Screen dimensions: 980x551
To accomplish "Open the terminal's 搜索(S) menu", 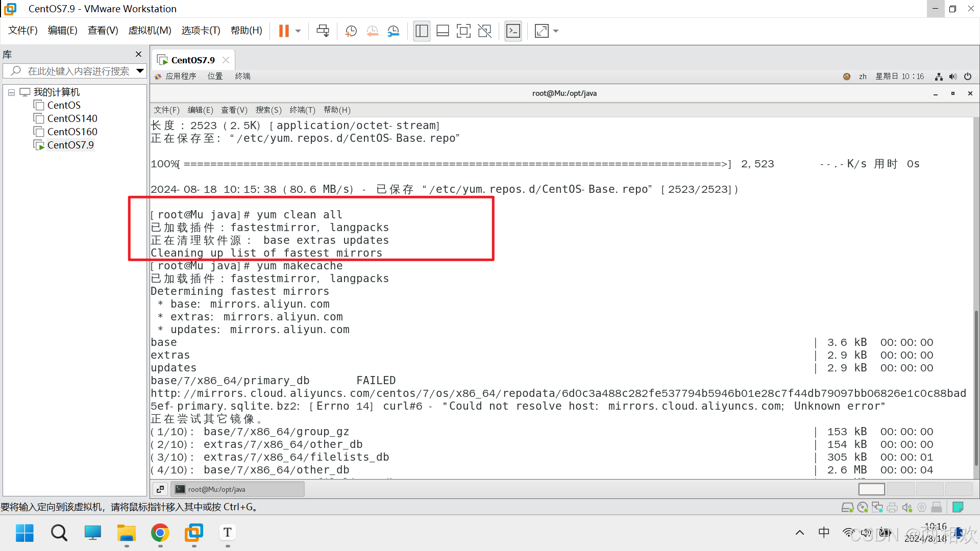I will point(268,110).
